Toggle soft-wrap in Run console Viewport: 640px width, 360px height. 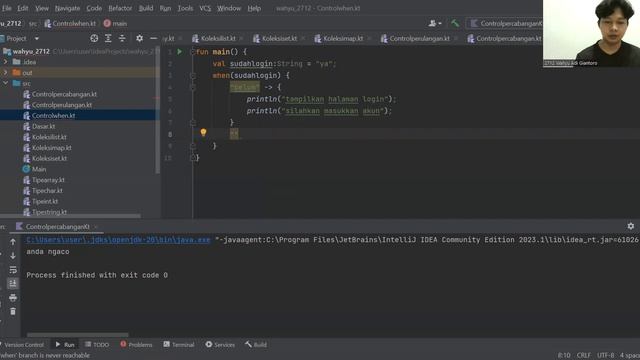[x=13, y=270]
